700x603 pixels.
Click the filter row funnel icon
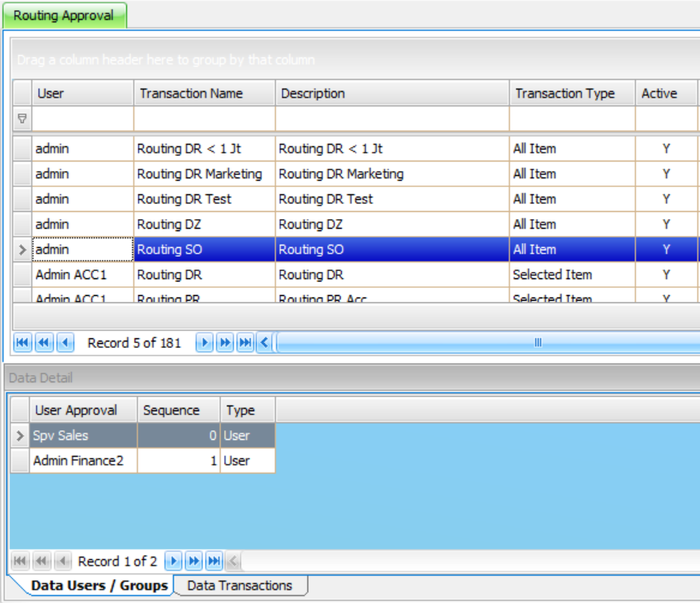click(22, 118)
